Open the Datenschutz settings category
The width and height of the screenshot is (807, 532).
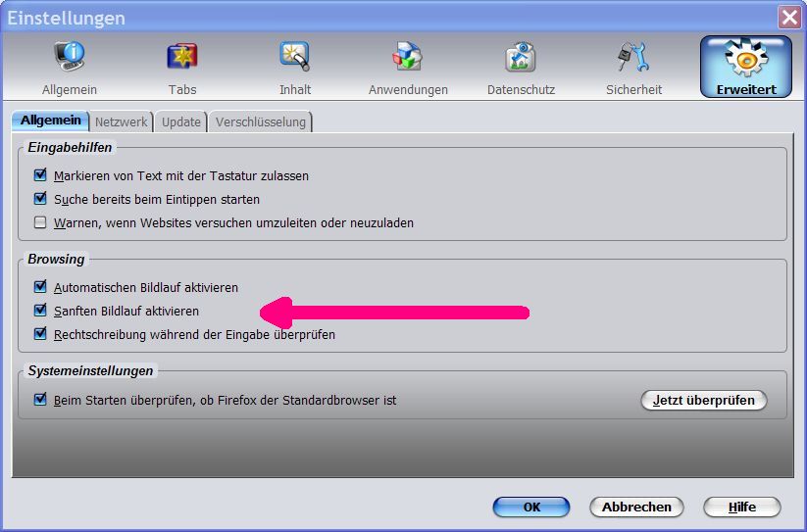tap(521, 68)
